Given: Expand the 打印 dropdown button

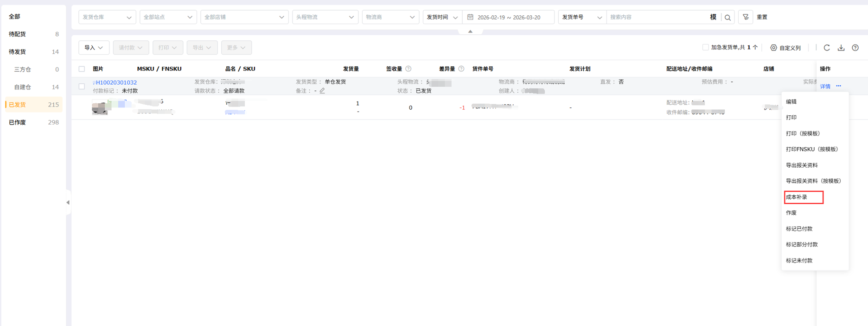Looking at the screenshot, I should click(x=168, y=48).
